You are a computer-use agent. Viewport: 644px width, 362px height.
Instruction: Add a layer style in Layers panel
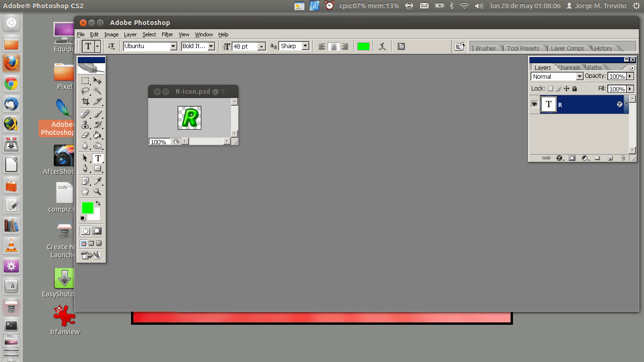[560, 158]
